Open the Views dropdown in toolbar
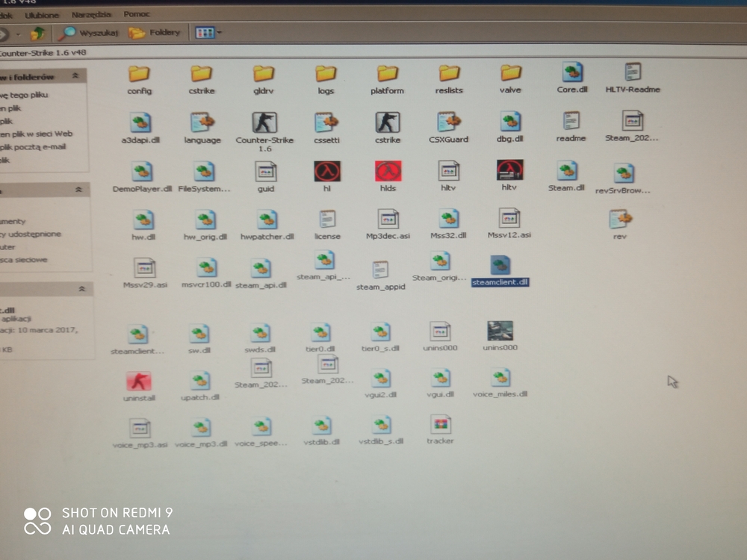Image resolution: width=747 pixels, height=560 pixels. (208, 33)
